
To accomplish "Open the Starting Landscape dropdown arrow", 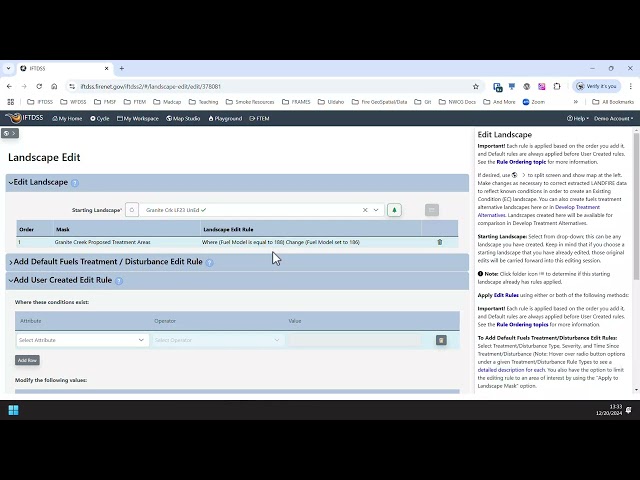I will pyautogui.click(x=377, y=210).
